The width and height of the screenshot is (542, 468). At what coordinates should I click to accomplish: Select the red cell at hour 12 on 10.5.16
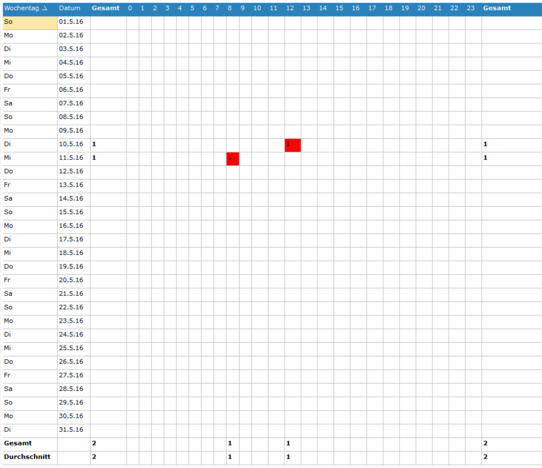[293, 145]
